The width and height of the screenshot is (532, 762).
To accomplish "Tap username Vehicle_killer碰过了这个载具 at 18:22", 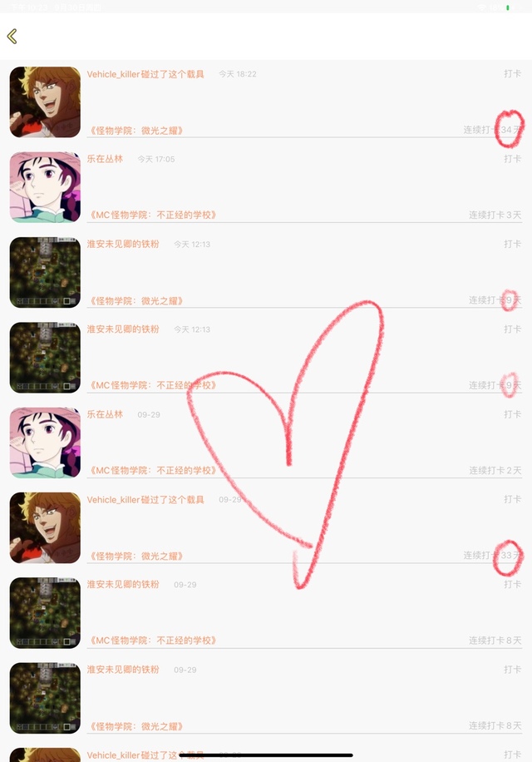I will [x=145, y=74].
